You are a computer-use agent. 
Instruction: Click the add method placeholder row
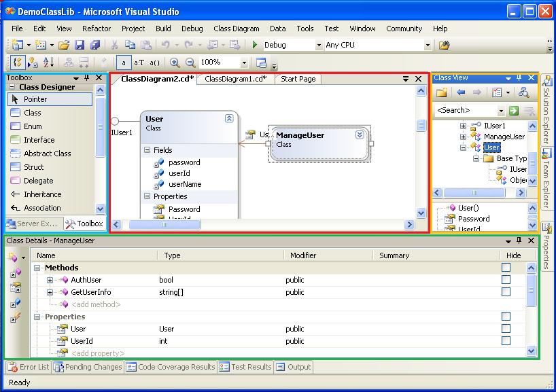pyautogui.click(x=95, y=304)
